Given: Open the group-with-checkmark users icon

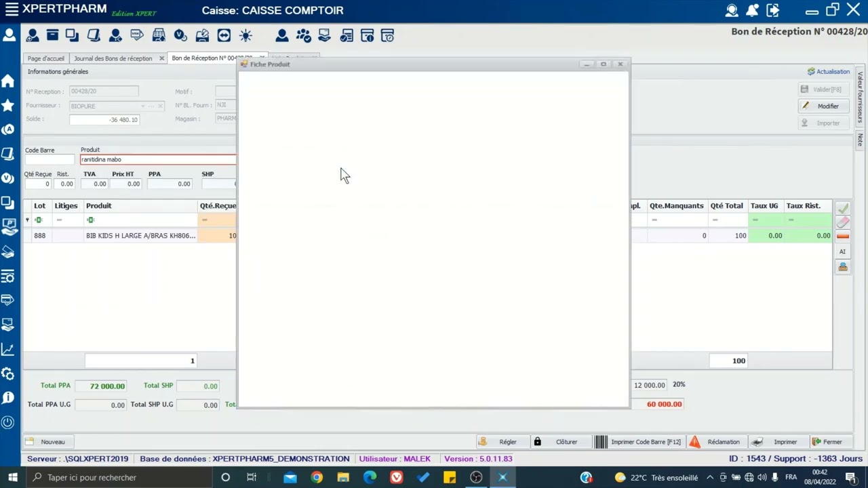Looking at the screenshot, I should tap(303, 35).
